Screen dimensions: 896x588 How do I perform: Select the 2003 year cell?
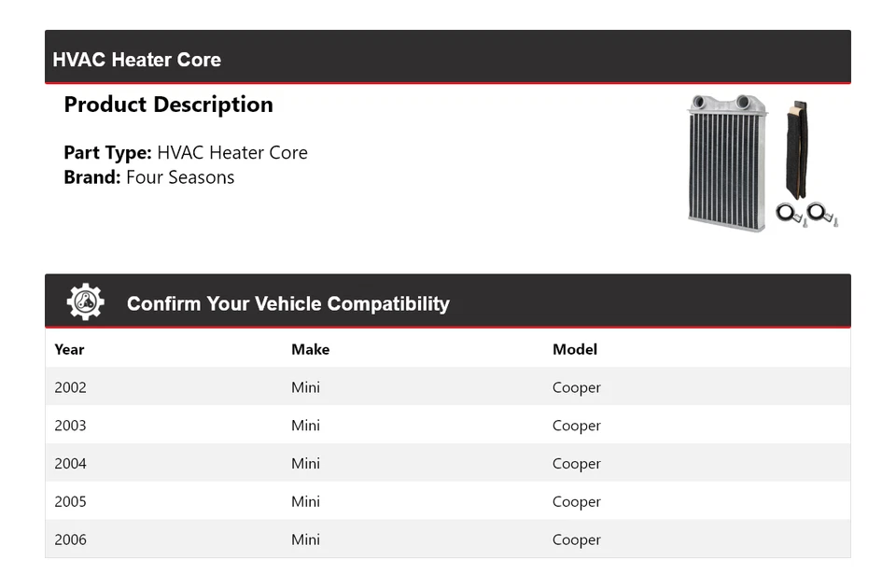pos(70,426)
